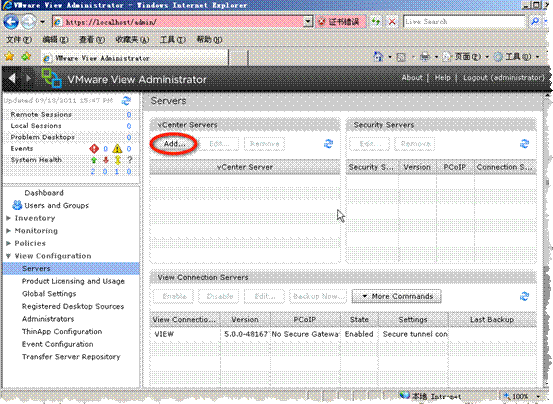
Task: Click the VMware logo icon
Action: 51,78
